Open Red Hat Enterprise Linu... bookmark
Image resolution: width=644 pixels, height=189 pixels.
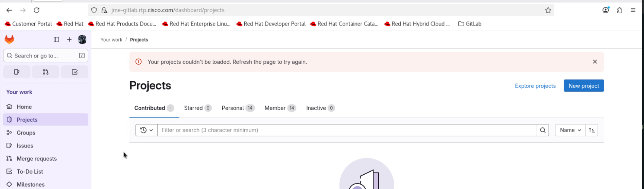(x=196, y=24)
